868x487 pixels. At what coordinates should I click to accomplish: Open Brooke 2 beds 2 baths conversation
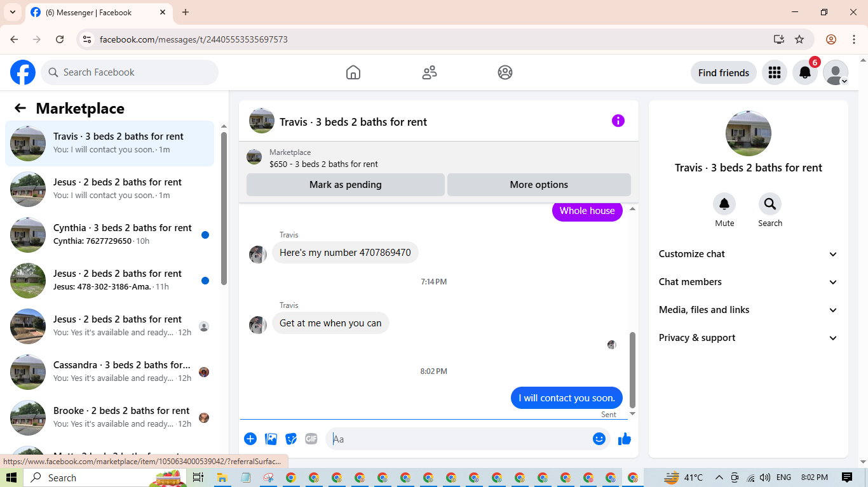click(109, 418)
